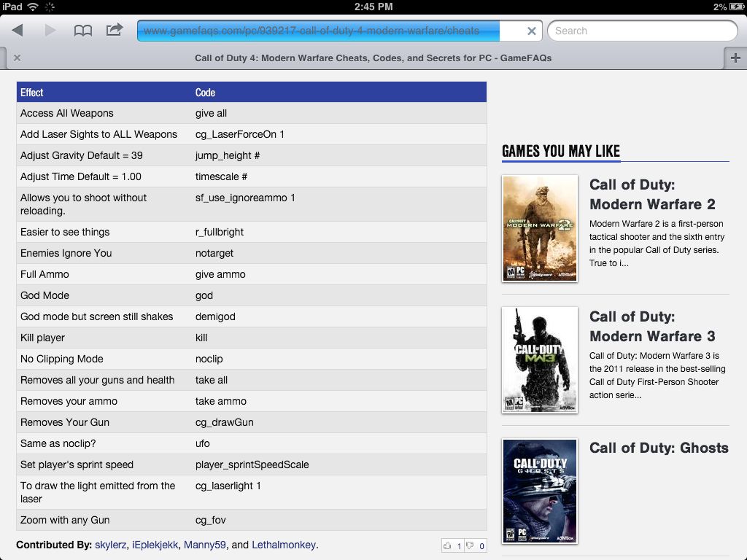Tap the browser back arrow
This screenshot has width=747, height=560.
pos(18,31)
